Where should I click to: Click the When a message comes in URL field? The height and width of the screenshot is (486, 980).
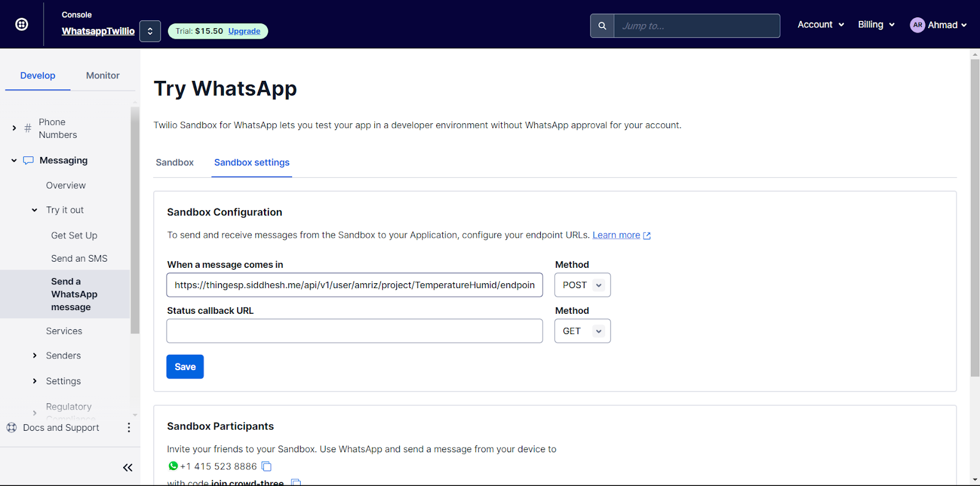click(355, 285)
